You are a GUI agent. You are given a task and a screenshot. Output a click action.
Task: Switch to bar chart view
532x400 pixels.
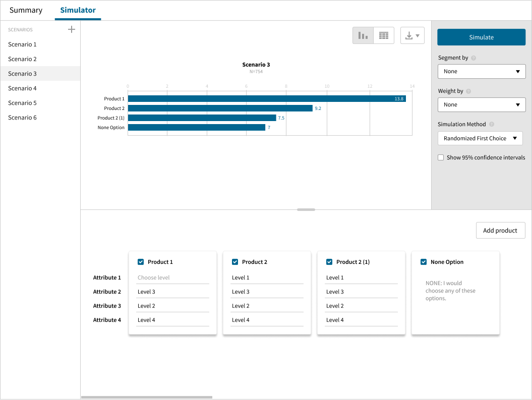363,35
